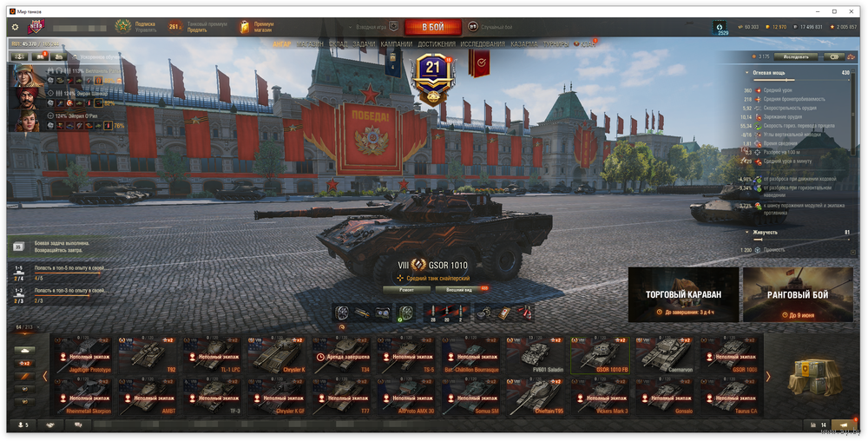Collapse the Огневая мощь stats section
Viewport: 868px width, 441px height.
pos(746,72)
